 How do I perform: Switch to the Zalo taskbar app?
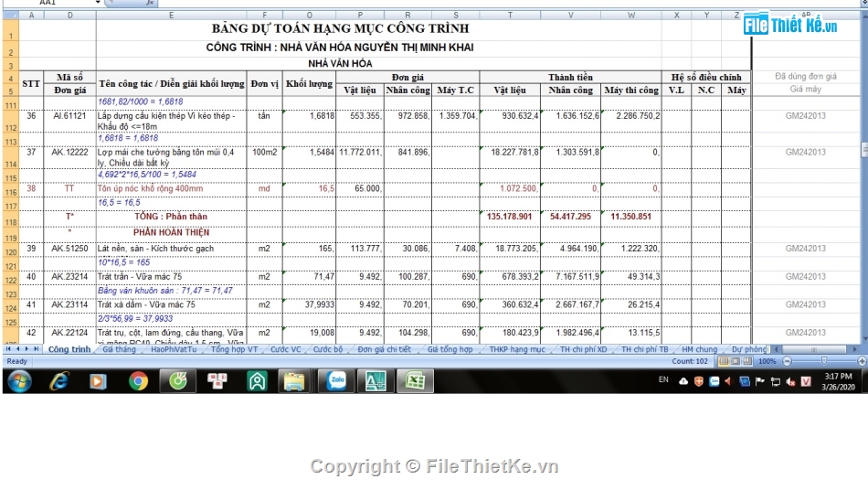336,381
